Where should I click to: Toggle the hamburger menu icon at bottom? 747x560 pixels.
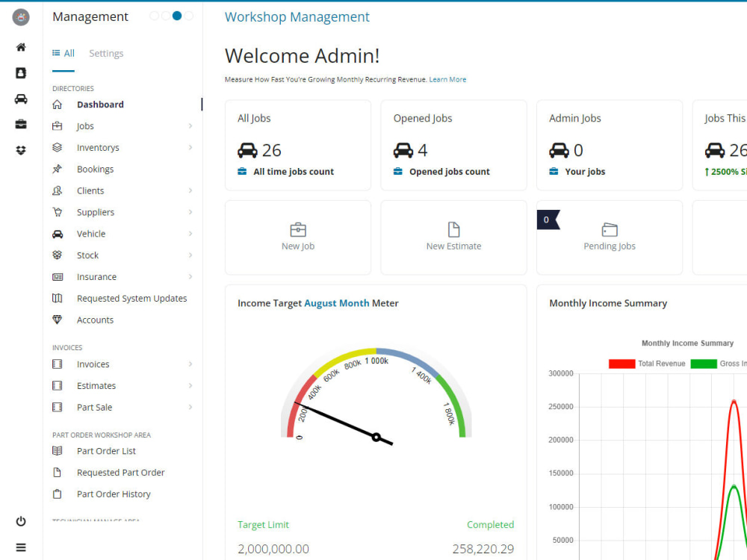tap(20, 547)
